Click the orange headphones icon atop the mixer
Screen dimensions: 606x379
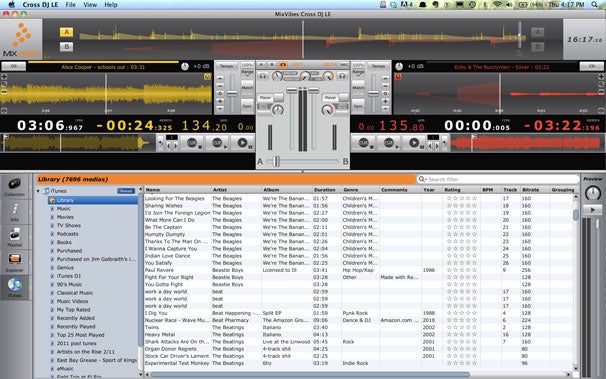283,65
